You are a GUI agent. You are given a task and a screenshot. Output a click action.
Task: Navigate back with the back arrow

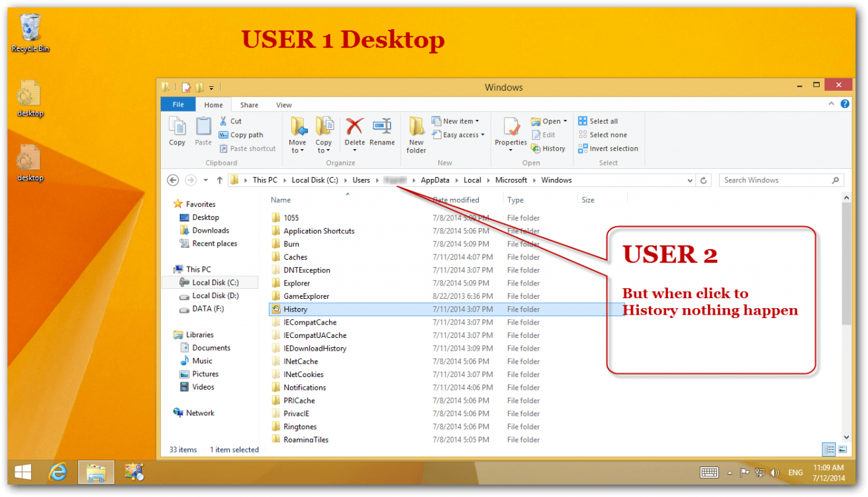(x=172, y=180)
